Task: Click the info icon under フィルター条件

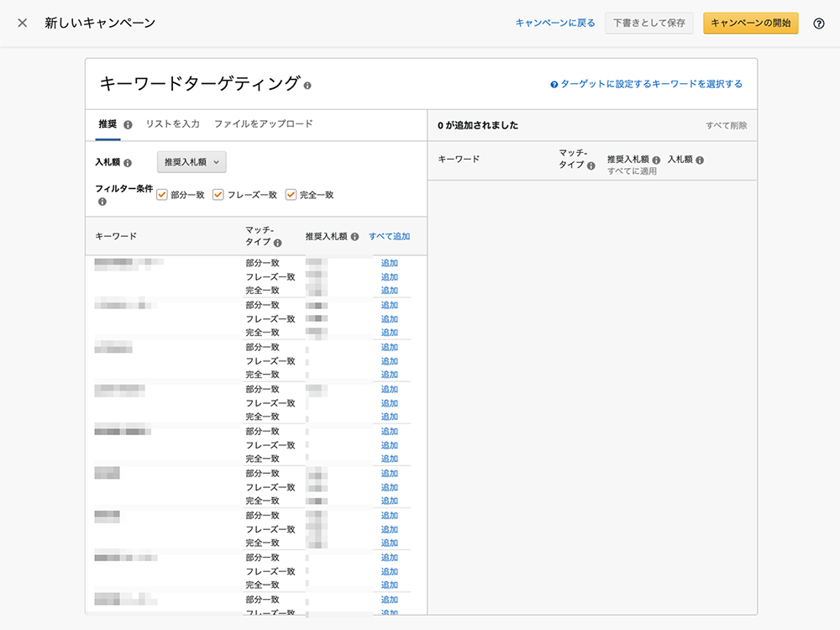Action: pyautogui.click(x=102, y=202)
